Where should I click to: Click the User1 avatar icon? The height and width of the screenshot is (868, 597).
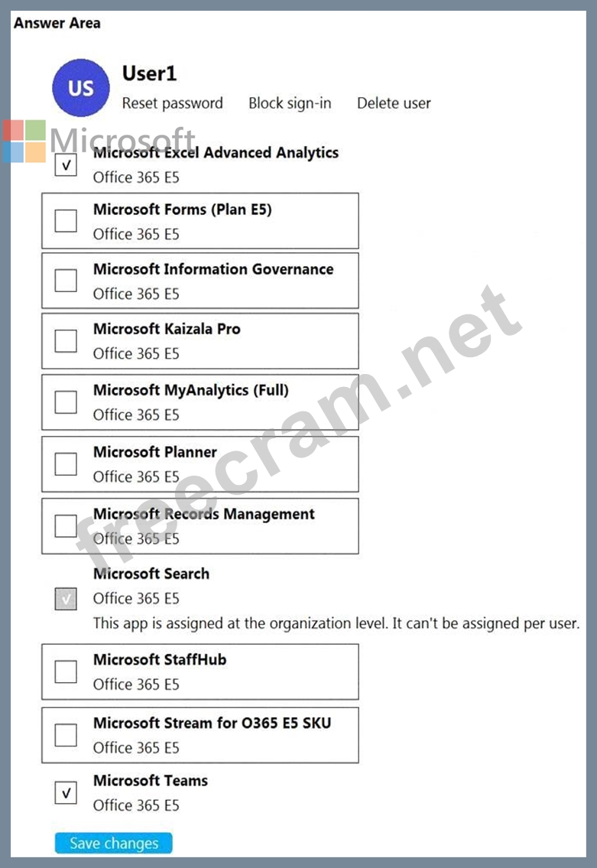(81, 88)
